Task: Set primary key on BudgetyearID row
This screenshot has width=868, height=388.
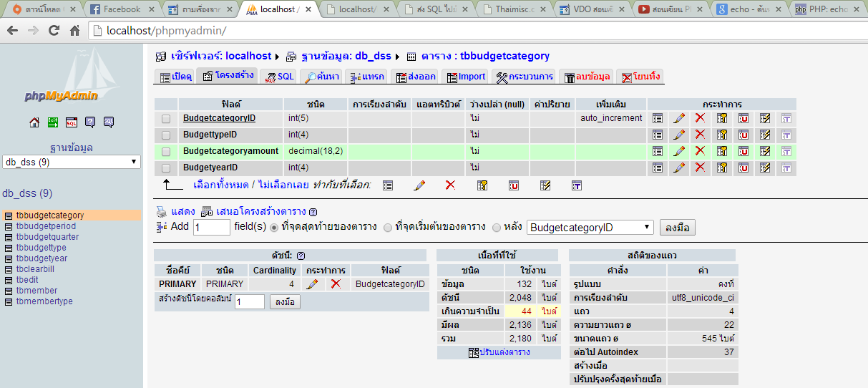Action: (722, 168)
